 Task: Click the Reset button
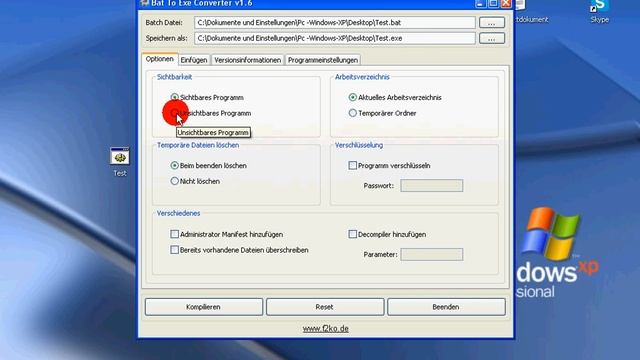(x=325, y=307)
